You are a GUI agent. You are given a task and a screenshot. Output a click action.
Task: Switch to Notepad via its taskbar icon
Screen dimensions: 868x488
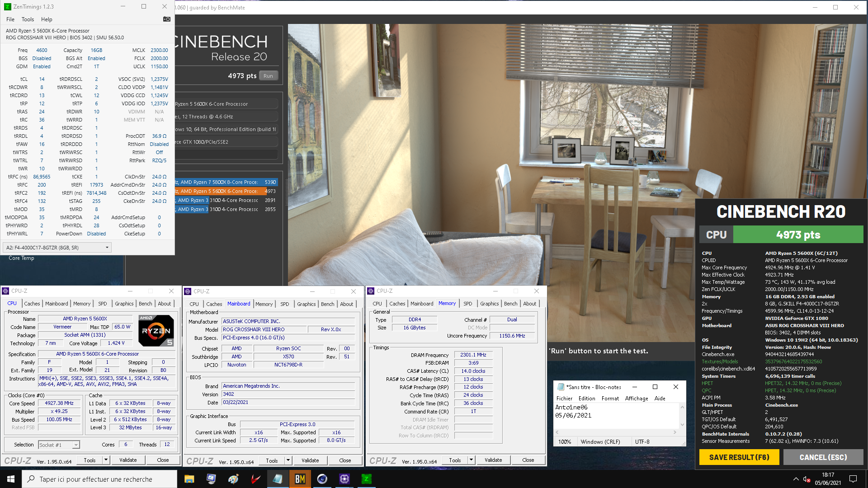tap(278, 479)
